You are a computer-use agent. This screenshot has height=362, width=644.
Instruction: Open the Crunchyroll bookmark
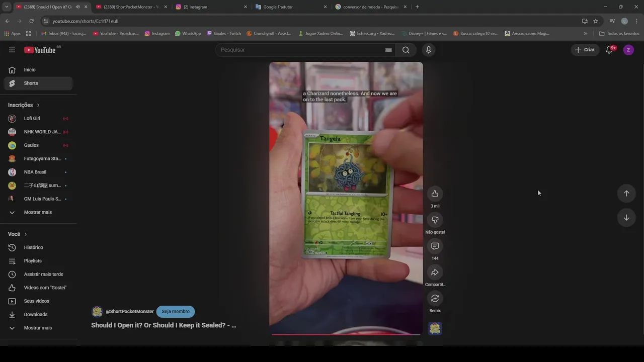269,34
